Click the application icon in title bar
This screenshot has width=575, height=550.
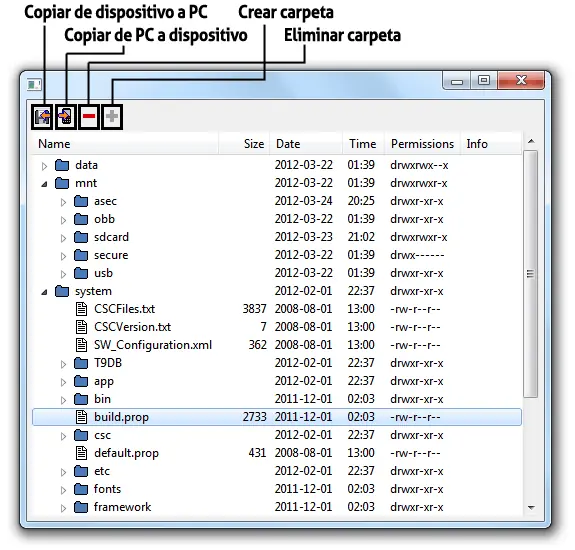(x=34, y=85)
